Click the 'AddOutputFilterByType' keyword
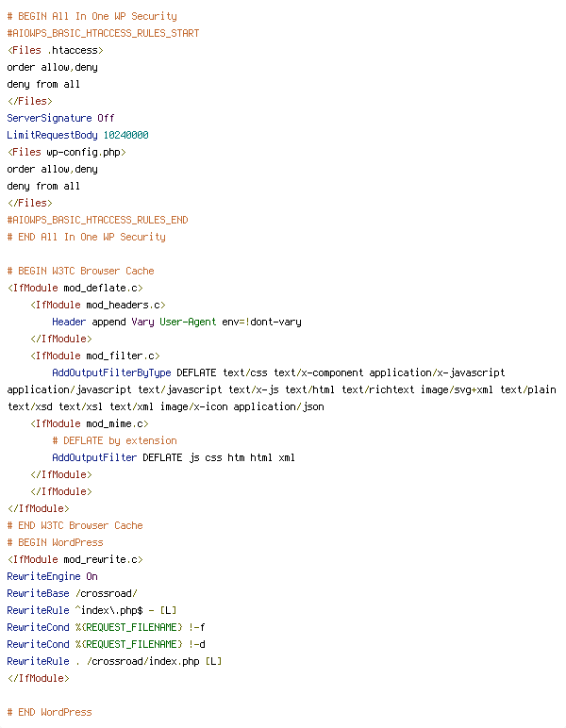Viewport: 566px width, 728px height. click(111, 372)
